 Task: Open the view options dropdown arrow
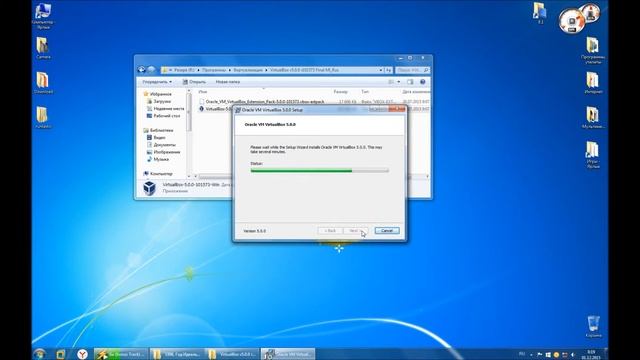coord(399,82)
